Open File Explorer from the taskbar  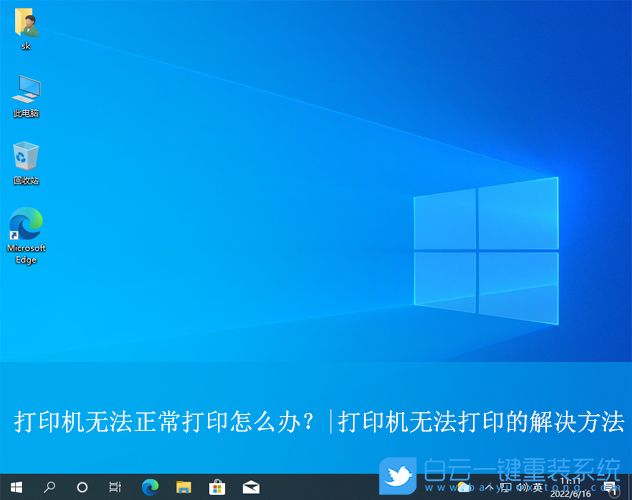coord(183,487)
